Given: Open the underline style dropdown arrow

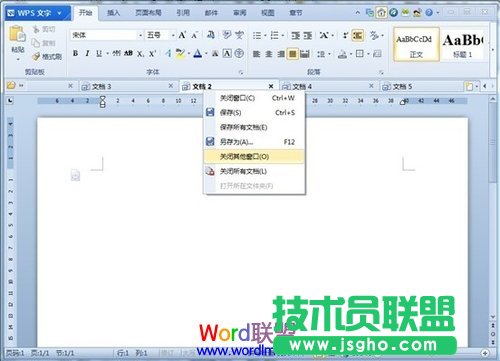Looking at the screenshot, I should [107, 54].
